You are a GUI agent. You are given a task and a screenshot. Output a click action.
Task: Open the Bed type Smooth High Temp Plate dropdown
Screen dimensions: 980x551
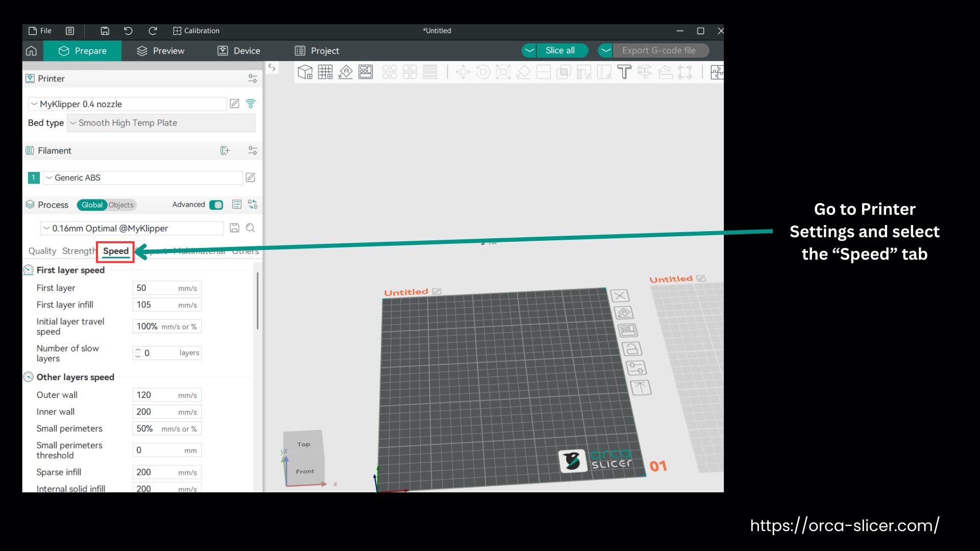[x=161, y=123]
